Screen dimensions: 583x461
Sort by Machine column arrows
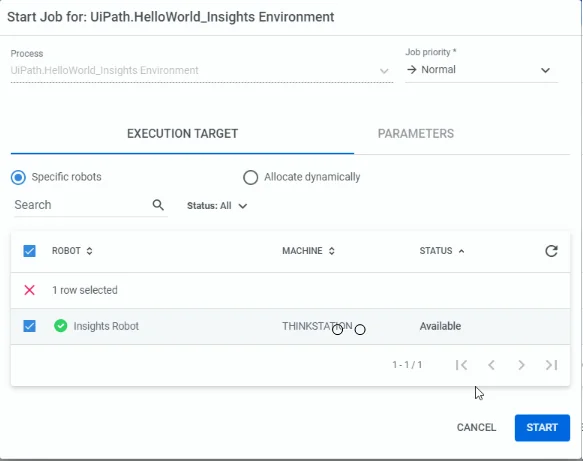[x=332, y=251]
